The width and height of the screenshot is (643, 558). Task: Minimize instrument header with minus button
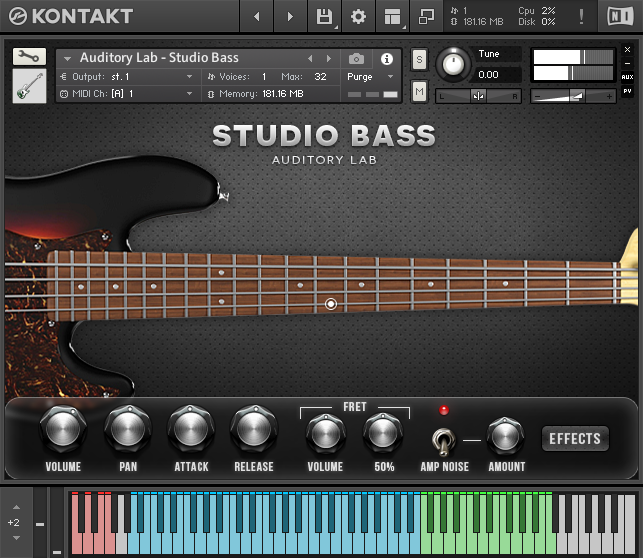pyautogui.click(x=627, y=64)
